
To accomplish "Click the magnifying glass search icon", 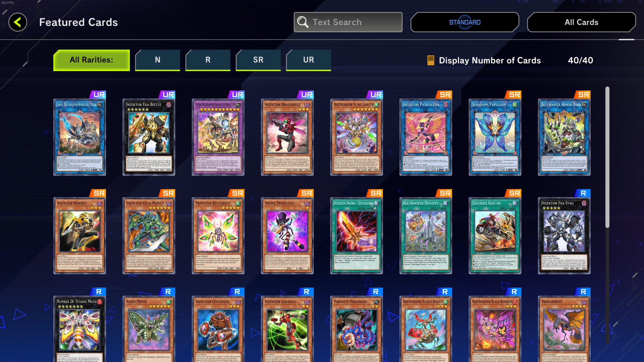I will (x=303, y=22).
